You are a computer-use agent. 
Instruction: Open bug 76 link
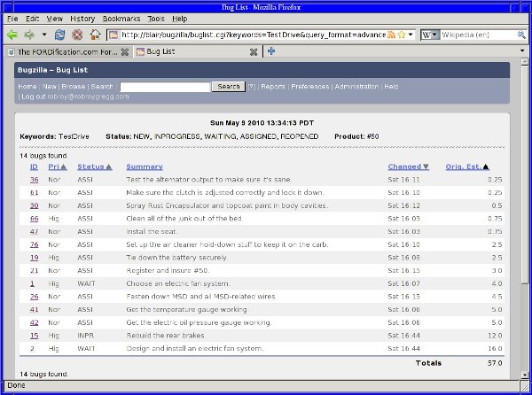tap(35, 244)
